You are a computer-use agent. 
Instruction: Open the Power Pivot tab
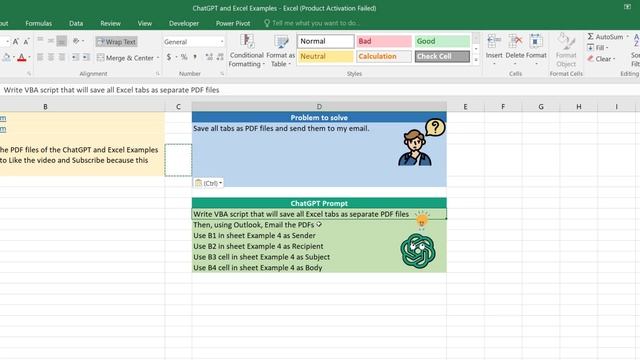click(233, 23)
